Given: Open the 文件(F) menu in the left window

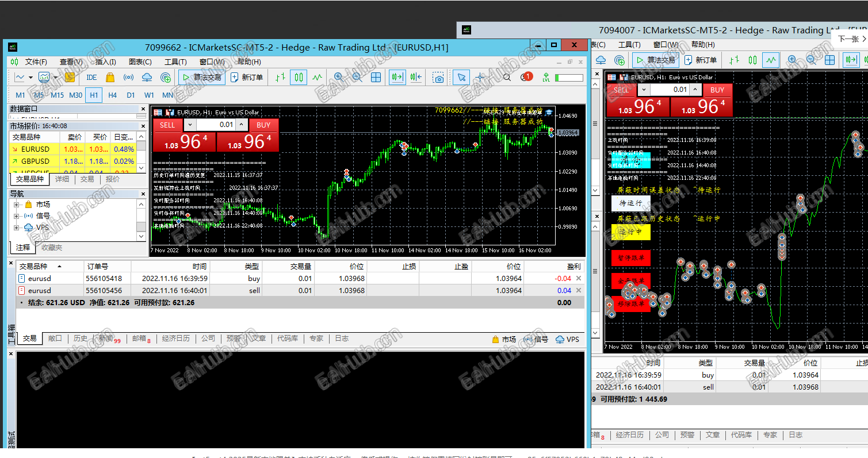Looking at the screenshot, I should [36, 62].
